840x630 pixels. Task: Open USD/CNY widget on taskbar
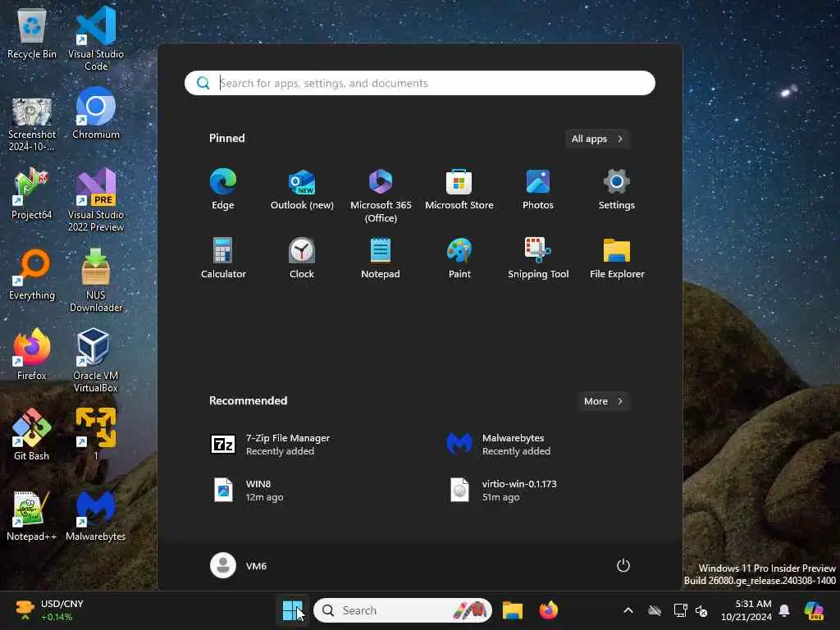click(49, 610)
